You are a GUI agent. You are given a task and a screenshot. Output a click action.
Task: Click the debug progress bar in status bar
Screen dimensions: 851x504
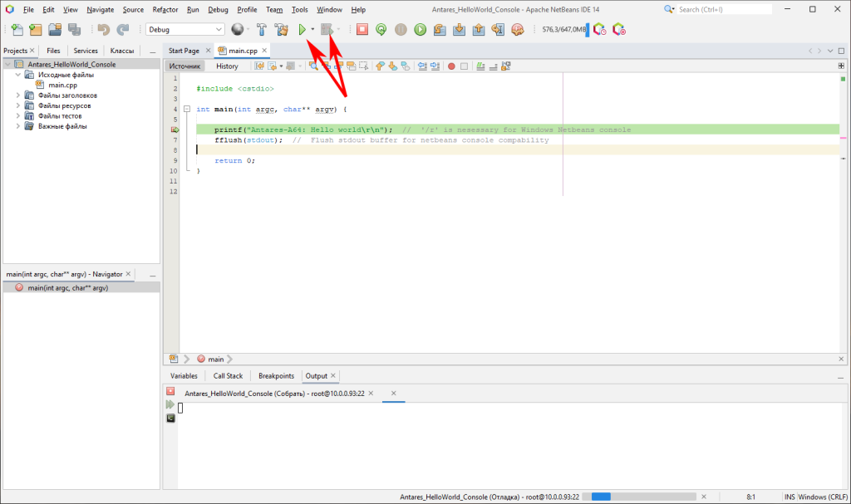click(639, 497)
